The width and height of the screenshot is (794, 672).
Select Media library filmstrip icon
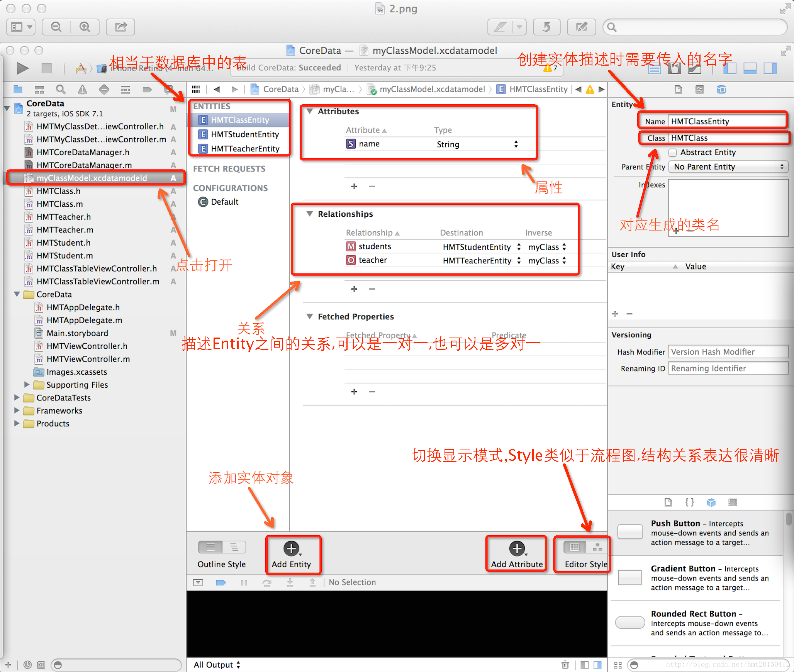[x=733, y=502]
